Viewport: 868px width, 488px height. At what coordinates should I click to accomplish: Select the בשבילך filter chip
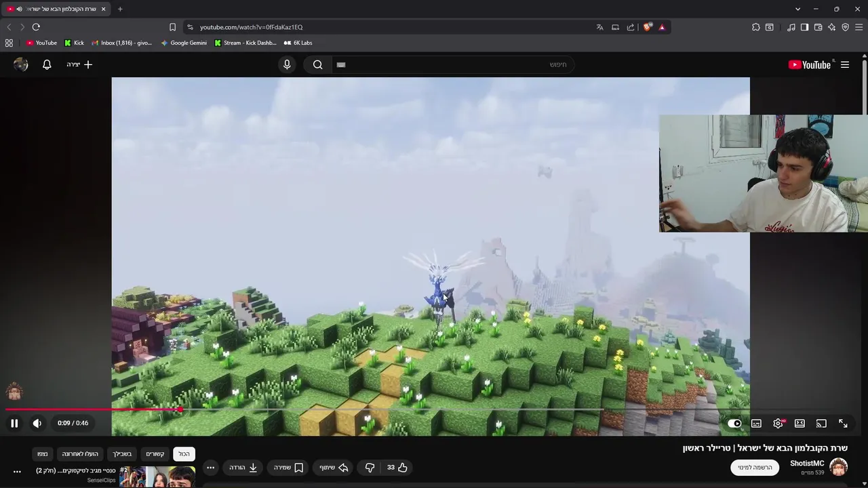click(x=122, y=454)
